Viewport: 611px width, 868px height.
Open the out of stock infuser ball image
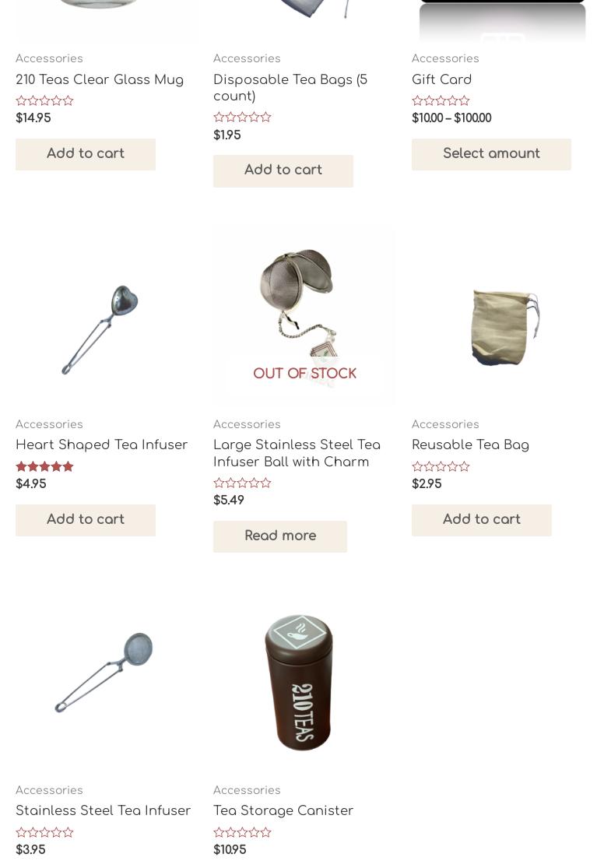point(304,315)
